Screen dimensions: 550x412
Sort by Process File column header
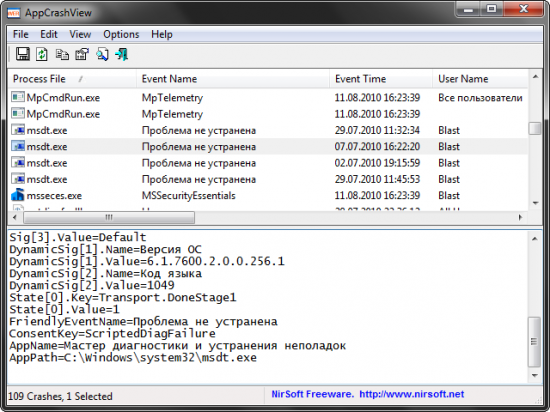72,79
